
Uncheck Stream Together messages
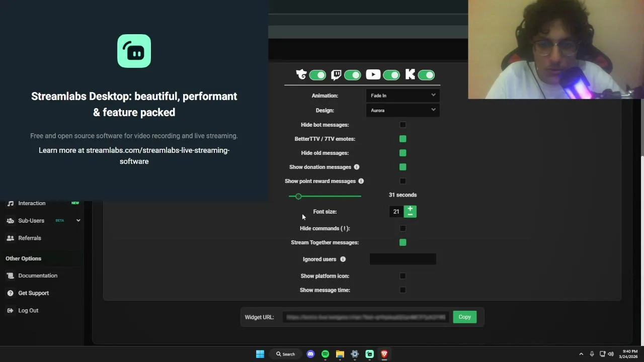pos(403,242)
